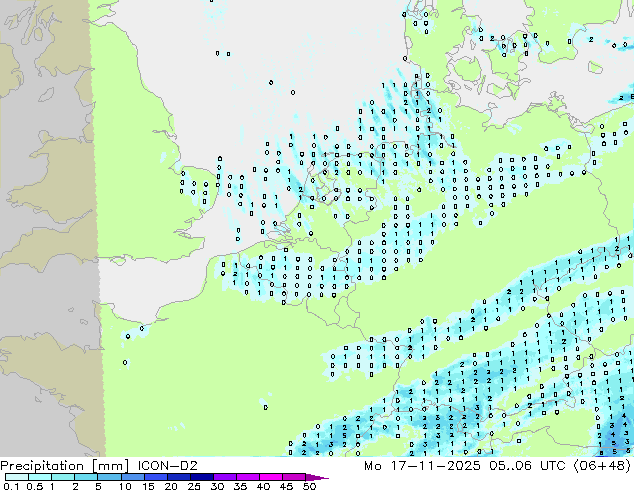The image size is (634, 490).
Task: Click the '(06+48)' forecast run label
Action: coord(602,466)
